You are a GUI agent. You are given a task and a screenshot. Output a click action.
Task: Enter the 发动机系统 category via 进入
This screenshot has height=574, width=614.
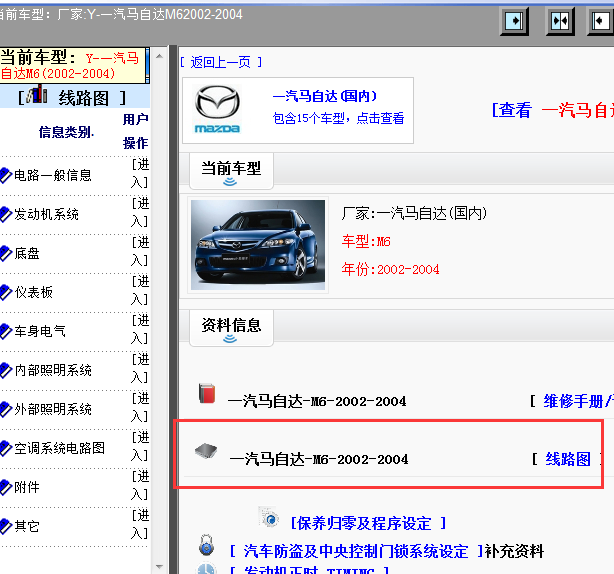[140, 212]
